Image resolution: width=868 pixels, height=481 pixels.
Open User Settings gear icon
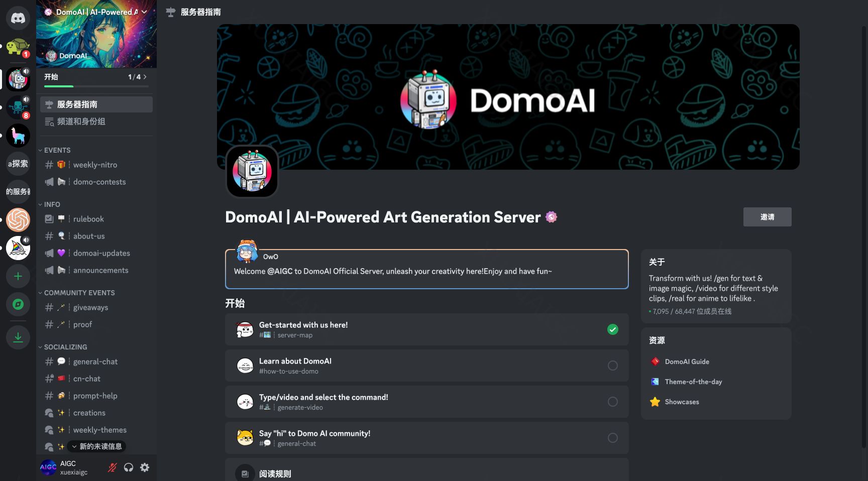pos(145,467)
